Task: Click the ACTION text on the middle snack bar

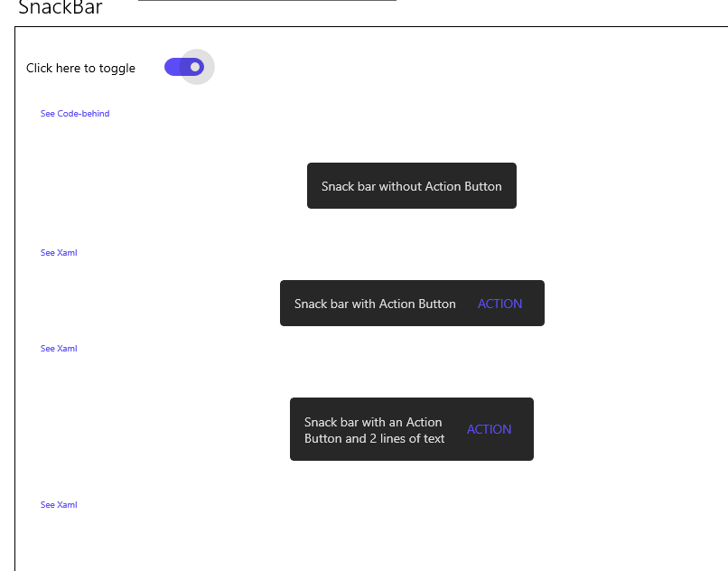Action: (499, 304)
